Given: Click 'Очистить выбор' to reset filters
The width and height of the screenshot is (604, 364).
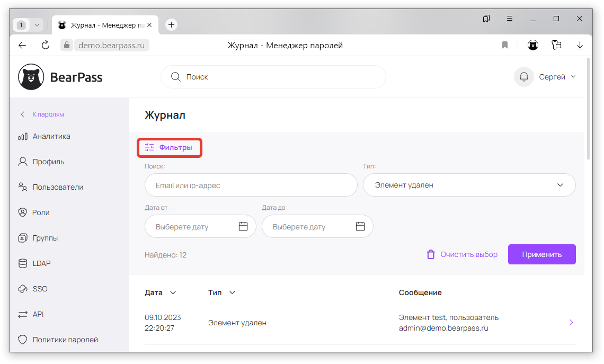Looking at the screenshot, I should 463,254.
